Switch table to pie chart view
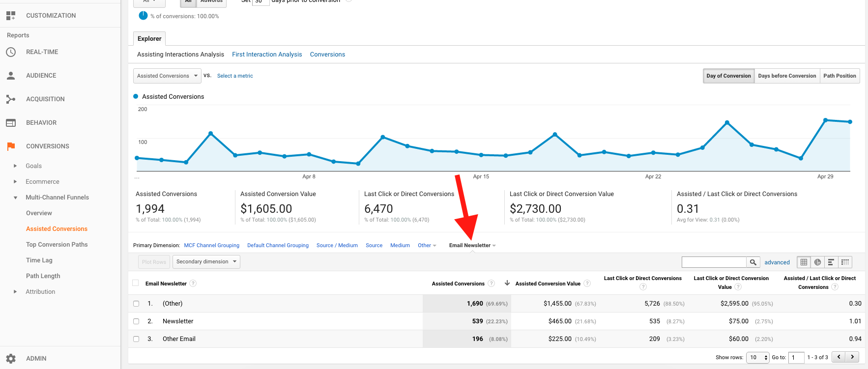The height and width of the screenshot is (369, 868). (817, 262)
